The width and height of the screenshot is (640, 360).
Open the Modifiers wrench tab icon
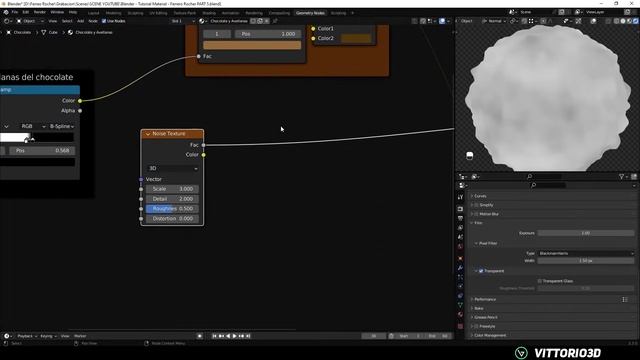pos(460,268)
